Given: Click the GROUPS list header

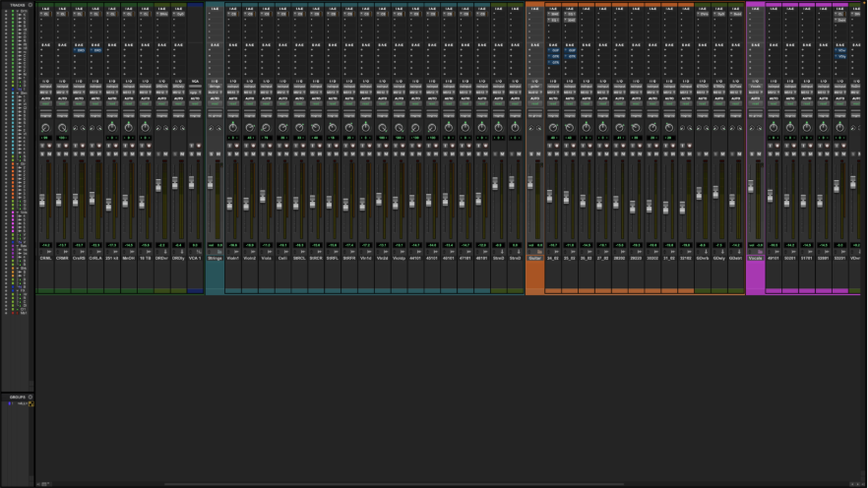Looking at the screenshot, I should point(17,396).
